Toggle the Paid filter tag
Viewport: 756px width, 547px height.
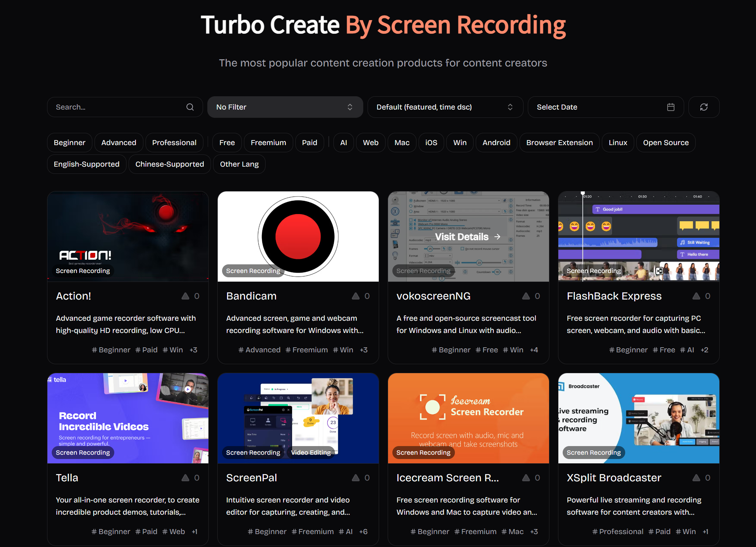coord(310,143)
